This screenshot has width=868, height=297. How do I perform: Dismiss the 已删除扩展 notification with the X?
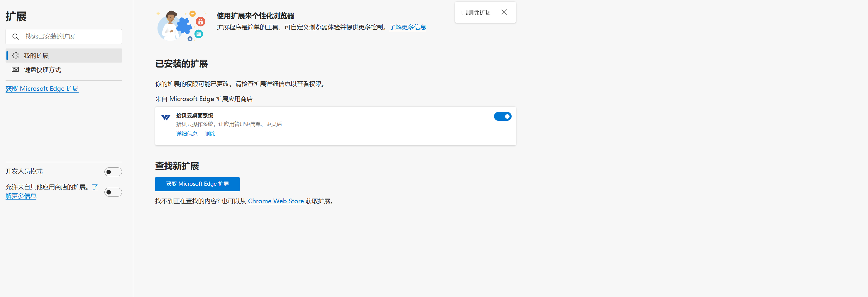point(504,12)
